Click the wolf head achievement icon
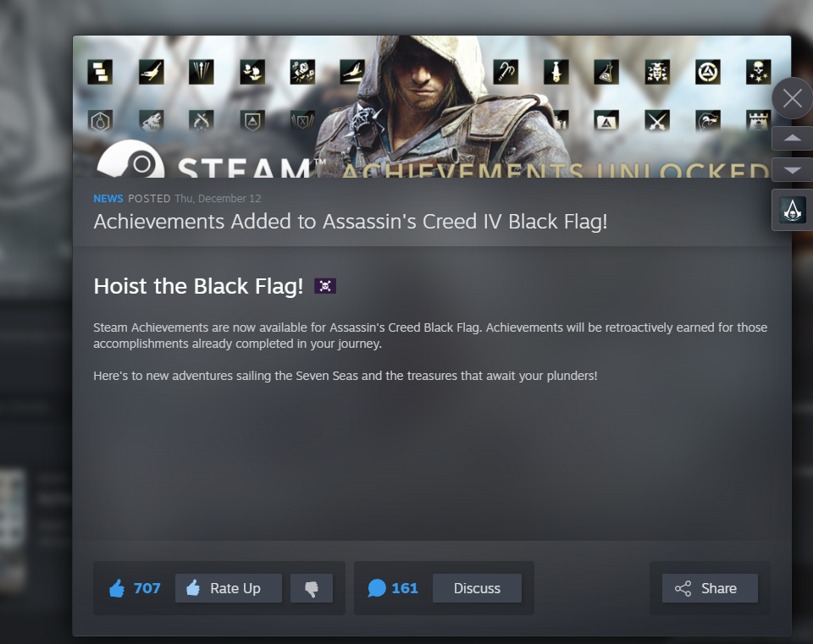The height and width of the screenshot is (644, 813). coord(152,121)
